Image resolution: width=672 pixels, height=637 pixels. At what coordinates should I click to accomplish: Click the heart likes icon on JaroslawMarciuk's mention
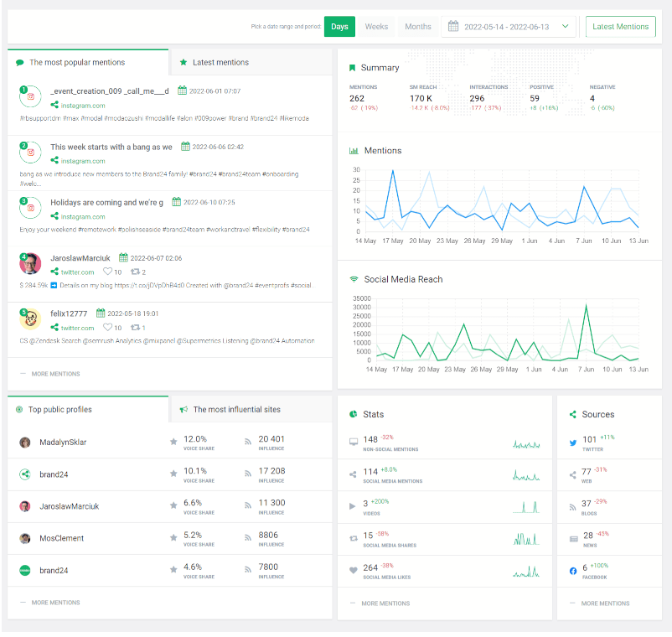click(107, 272)
